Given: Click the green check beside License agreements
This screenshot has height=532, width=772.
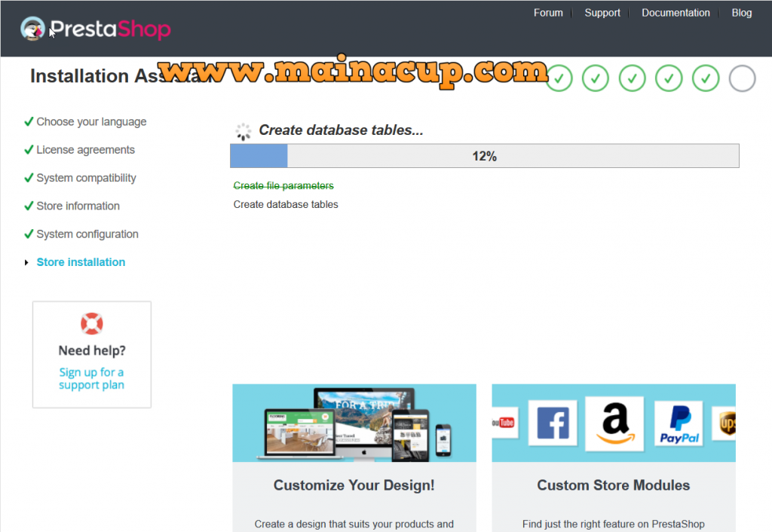Looking at the screenshot, I should pos(29,149).
